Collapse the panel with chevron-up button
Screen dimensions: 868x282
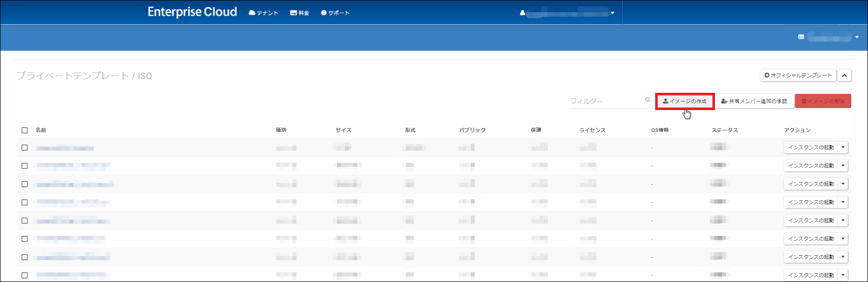[x=844, y=76]
